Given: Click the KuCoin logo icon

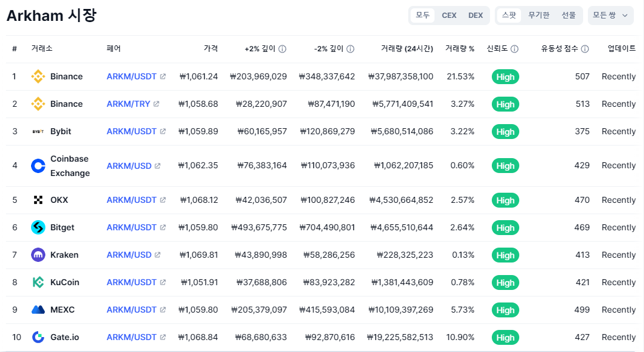Looking at the screenshot, I should 38,282.
